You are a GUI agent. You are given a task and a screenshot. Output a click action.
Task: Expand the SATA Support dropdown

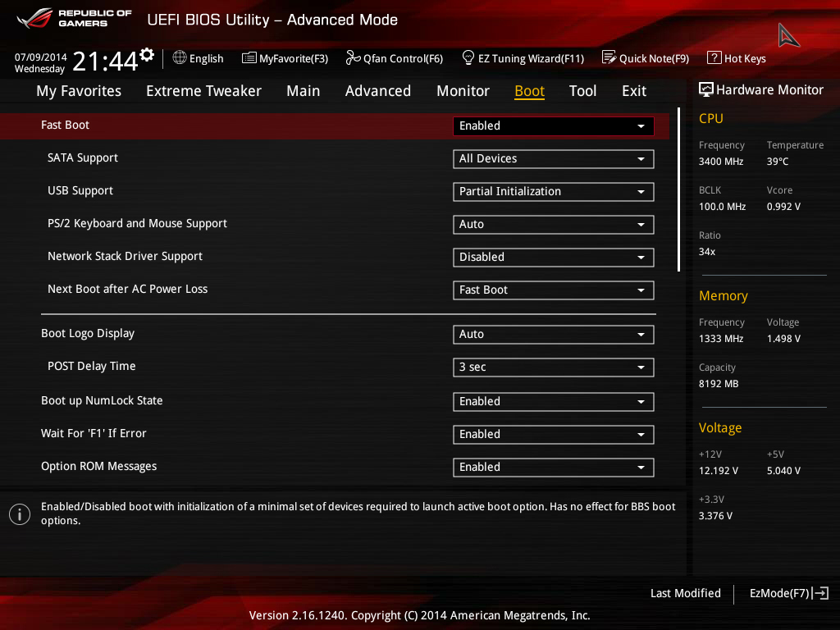coord(554,158)
